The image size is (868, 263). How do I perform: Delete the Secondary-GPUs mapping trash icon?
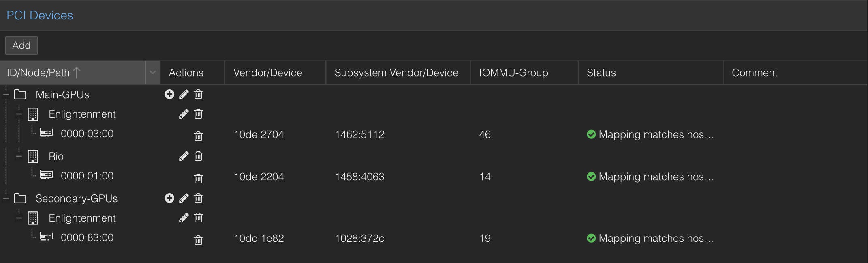point(198,198)
